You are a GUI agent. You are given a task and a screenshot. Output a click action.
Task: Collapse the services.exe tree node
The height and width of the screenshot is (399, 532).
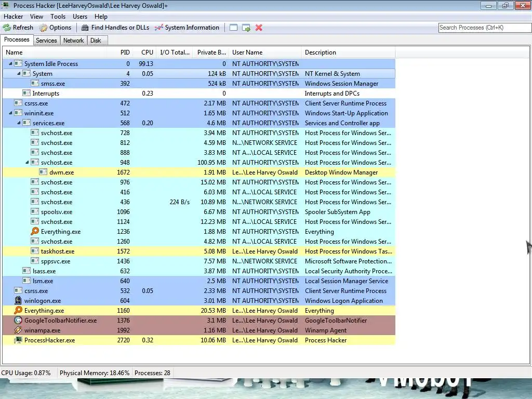click(19, 123)
